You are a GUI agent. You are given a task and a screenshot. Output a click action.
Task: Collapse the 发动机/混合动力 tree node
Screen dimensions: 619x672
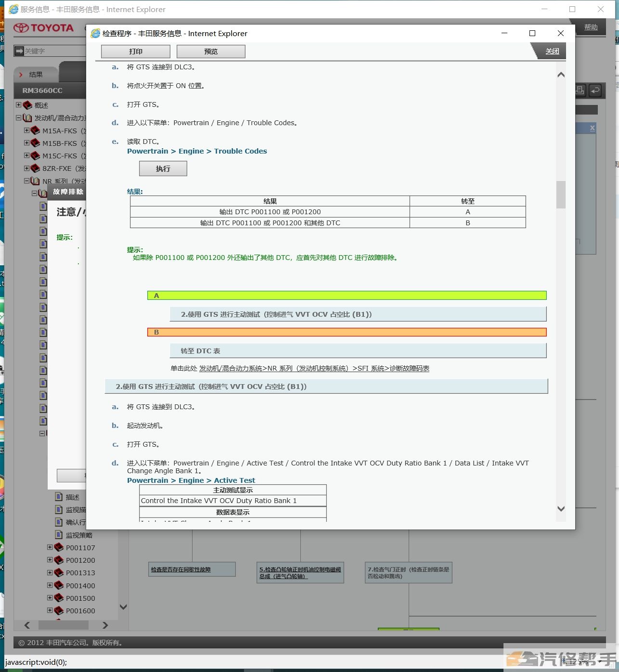18,117
